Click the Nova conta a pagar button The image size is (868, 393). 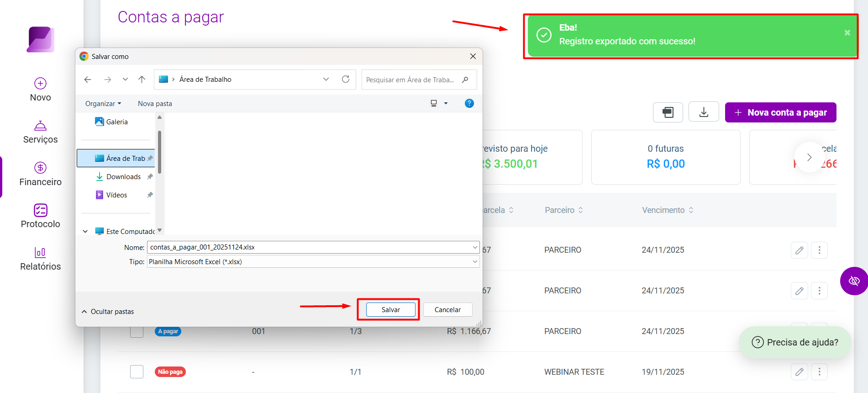780,112
